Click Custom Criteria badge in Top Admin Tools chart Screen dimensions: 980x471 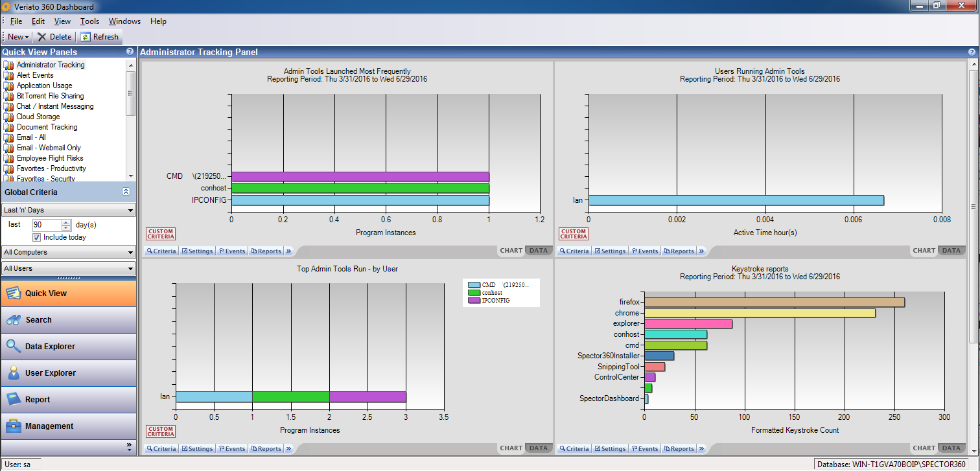coord(161,431)
